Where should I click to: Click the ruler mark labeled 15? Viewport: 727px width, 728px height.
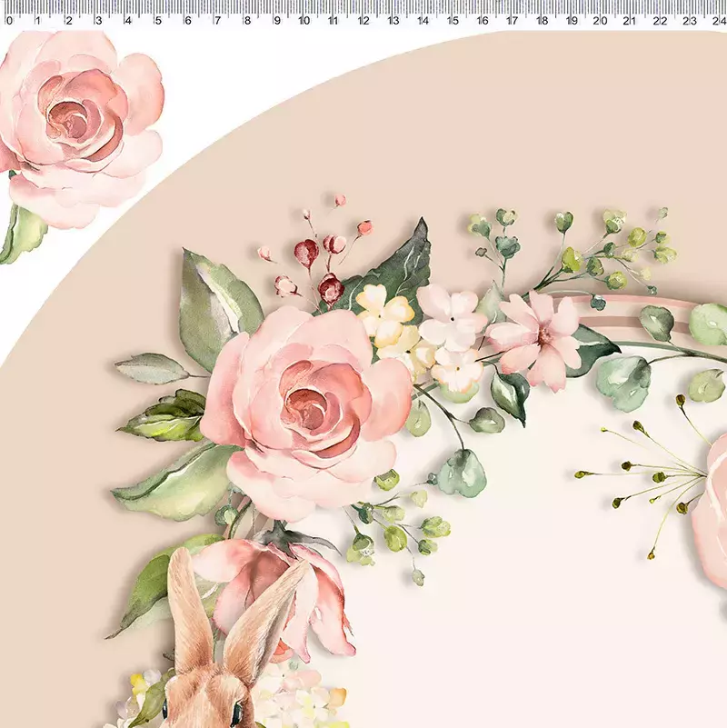[x=453, y=20]
